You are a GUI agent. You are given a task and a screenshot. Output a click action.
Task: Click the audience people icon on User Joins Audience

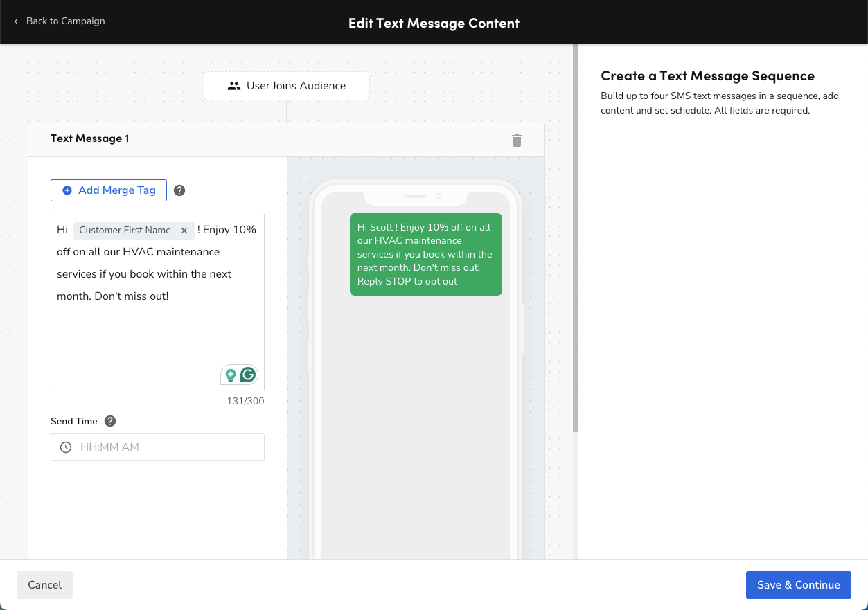(233, 85)
